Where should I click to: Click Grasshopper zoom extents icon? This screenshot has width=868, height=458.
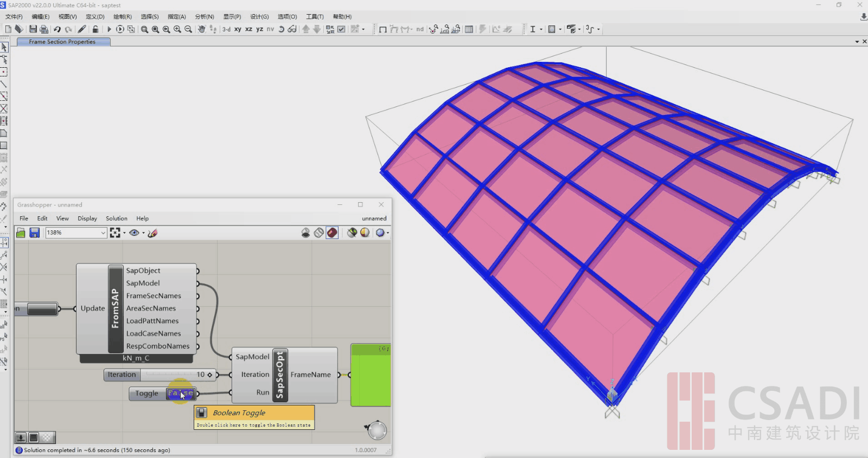pyautogui.click(x=115, y=233)
